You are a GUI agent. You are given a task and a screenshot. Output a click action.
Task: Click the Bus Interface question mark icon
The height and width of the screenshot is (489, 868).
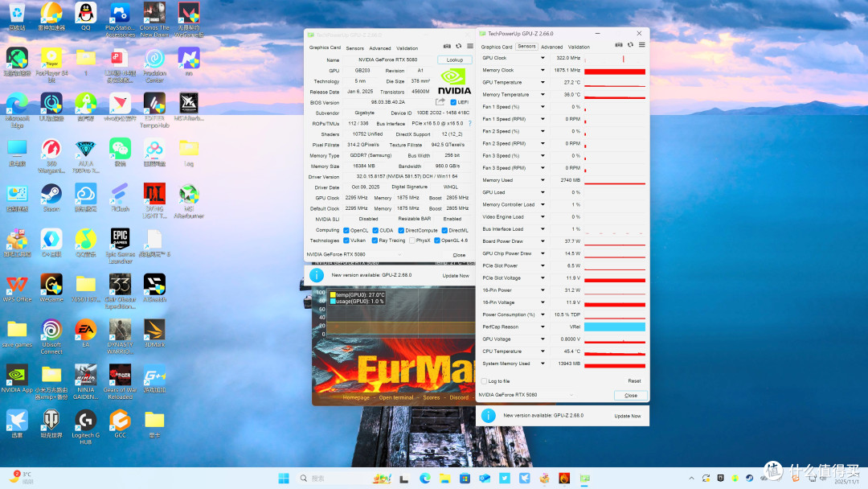coord(470,124)
